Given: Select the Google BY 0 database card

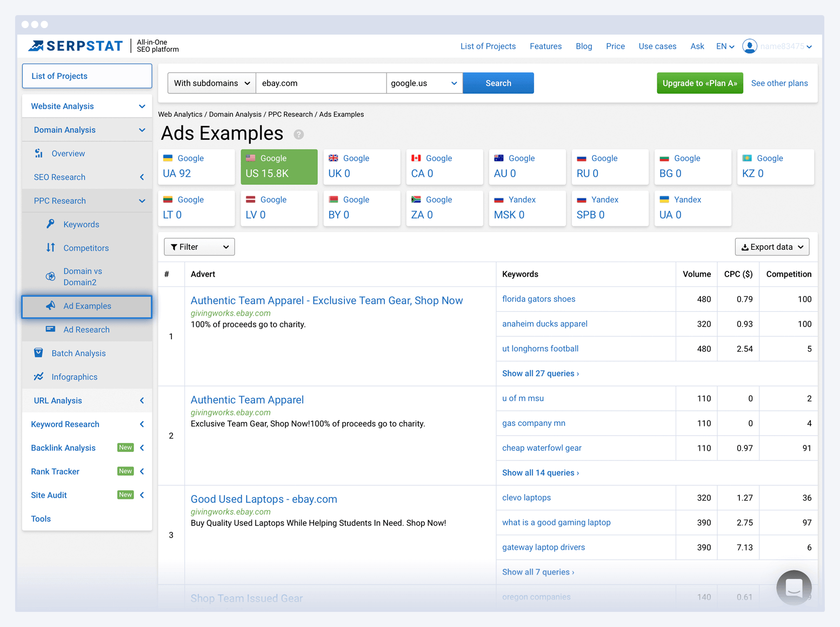Looking at the screenshot, I should click(362, 208).
